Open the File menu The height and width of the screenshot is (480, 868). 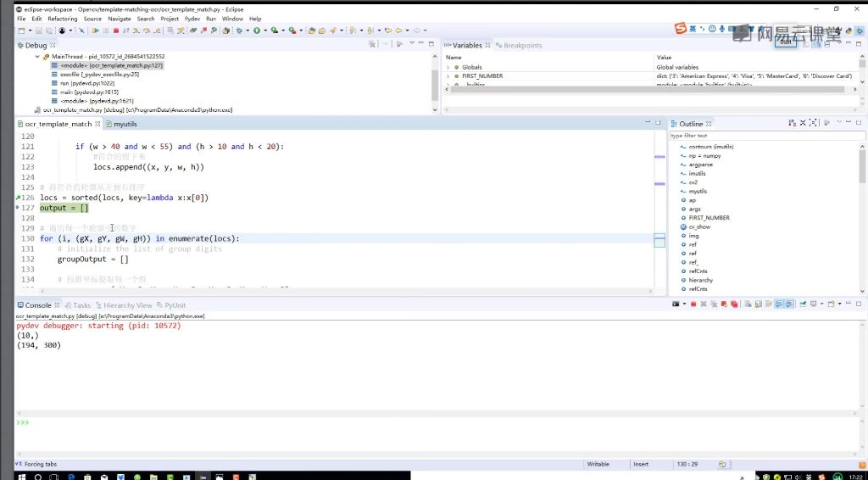click(x=21, y=19)
